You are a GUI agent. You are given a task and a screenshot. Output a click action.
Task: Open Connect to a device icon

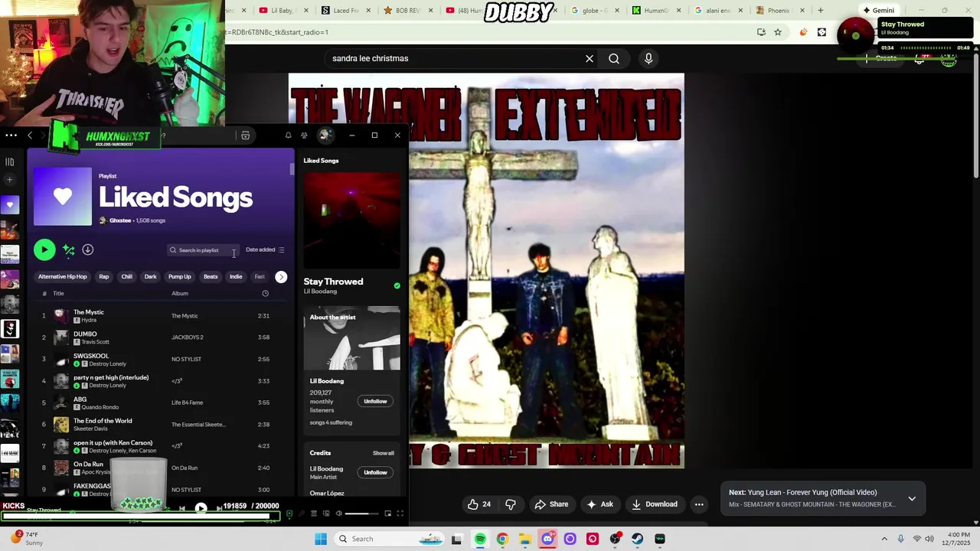[326, 514]
